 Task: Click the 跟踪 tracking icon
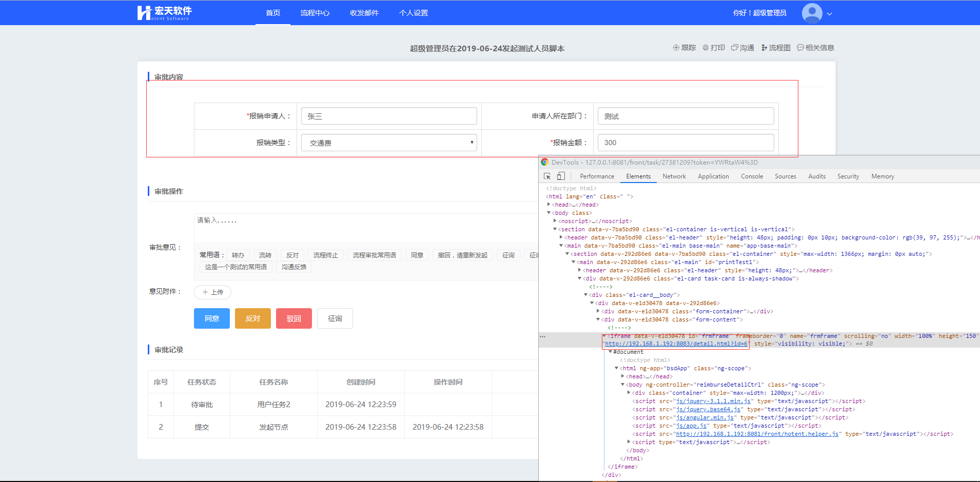676,48
